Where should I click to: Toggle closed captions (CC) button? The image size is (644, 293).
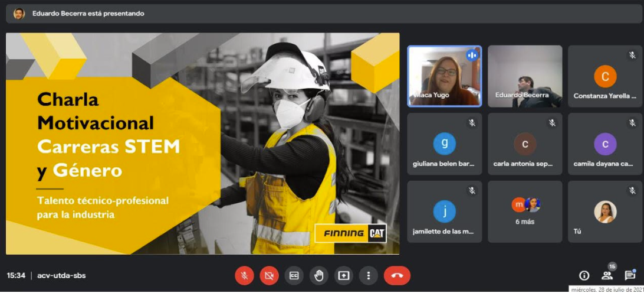[x=294, y=275]
